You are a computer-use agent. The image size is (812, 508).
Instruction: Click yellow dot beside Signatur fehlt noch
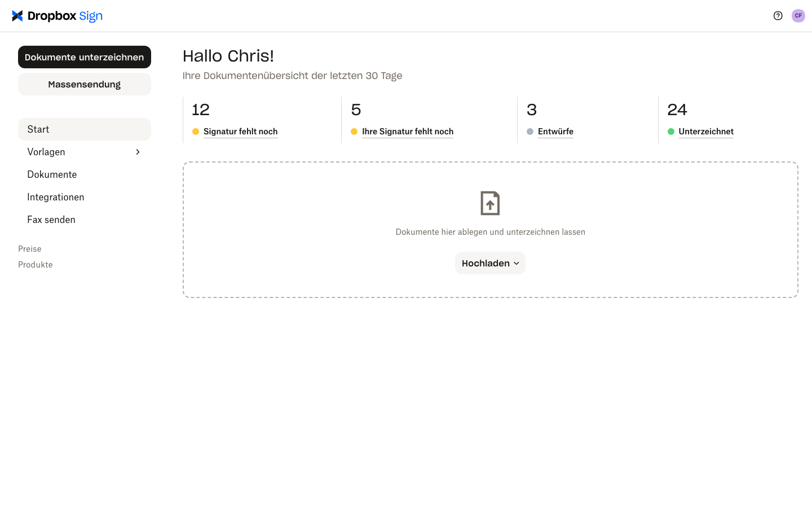tap(196, 132)
